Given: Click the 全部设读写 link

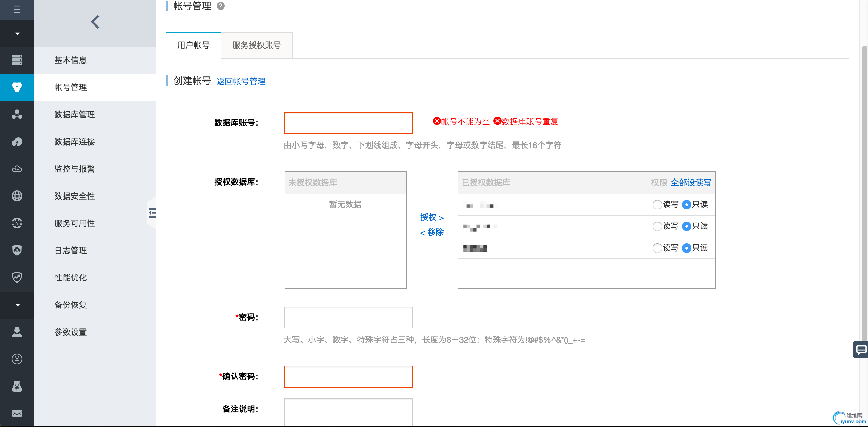Looking at the screenshot, I should 690,183.
